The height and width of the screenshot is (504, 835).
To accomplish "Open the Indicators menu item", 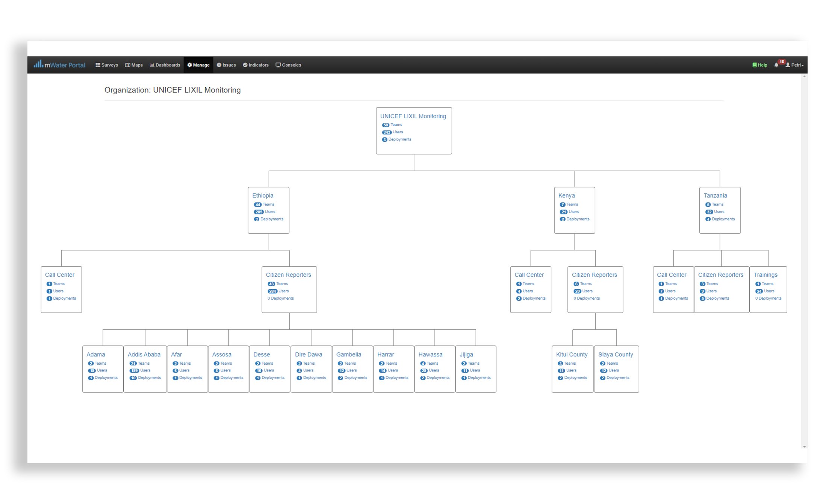I will tap(256, 65).
